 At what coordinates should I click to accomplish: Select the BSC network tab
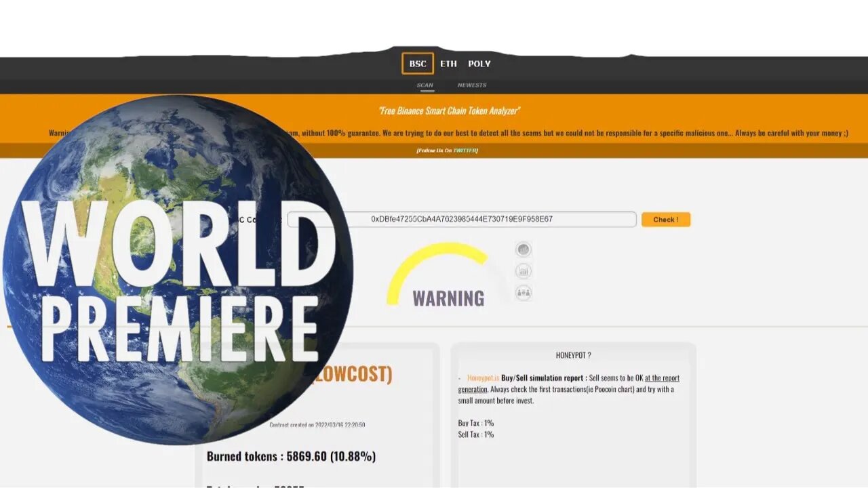tap(418, 64)
